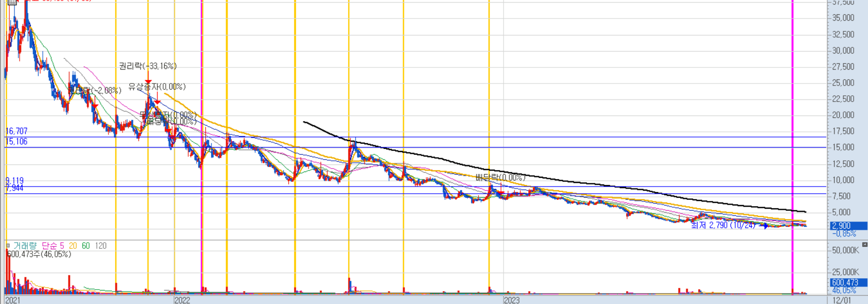This screenshot has width=868, height=304.
Task: Click the 35,000 price axis value
Action: 843,18
